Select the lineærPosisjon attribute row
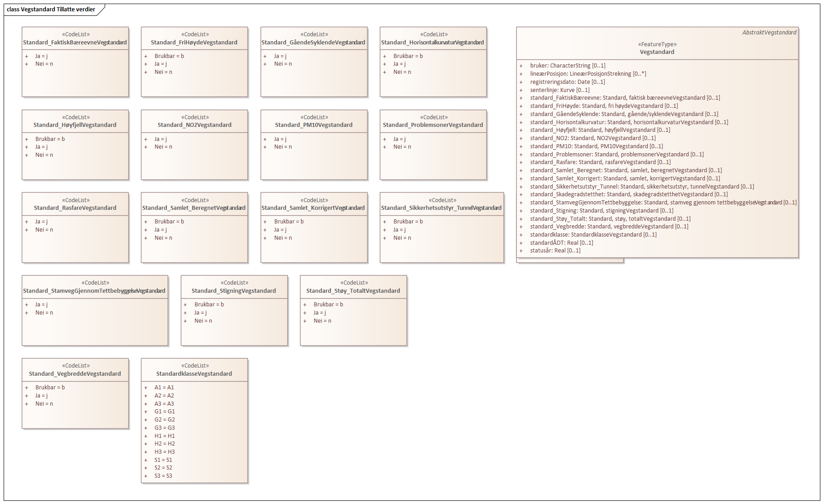The width and height of the screenshot is (824, 504). click(588, 74)
